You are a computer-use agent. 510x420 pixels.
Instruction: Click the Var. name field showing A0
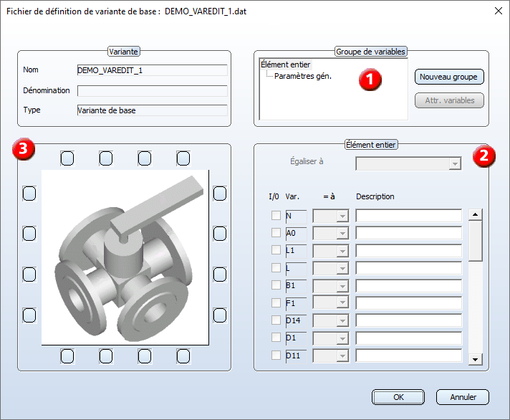click(x=296, y=234)
